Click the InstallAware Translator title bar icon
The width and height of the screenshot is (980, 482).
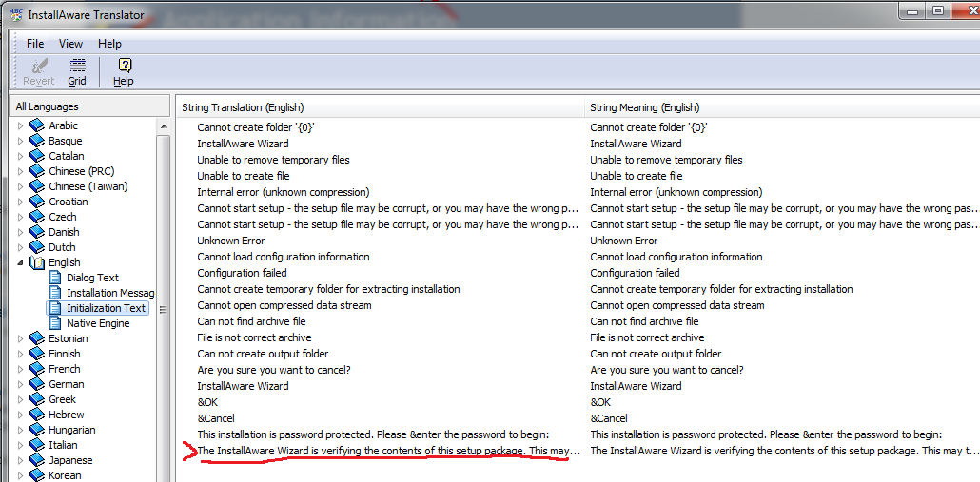pos(16,15)
